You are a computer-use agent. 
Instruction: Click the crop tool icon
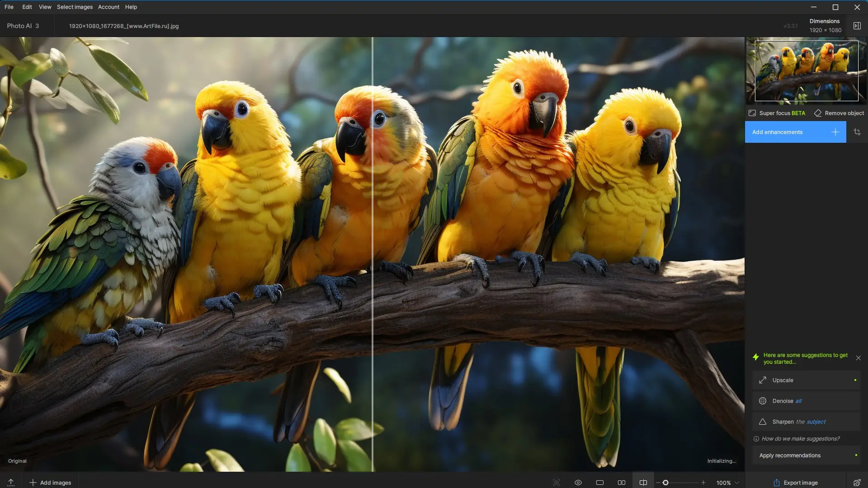[857, 132]
